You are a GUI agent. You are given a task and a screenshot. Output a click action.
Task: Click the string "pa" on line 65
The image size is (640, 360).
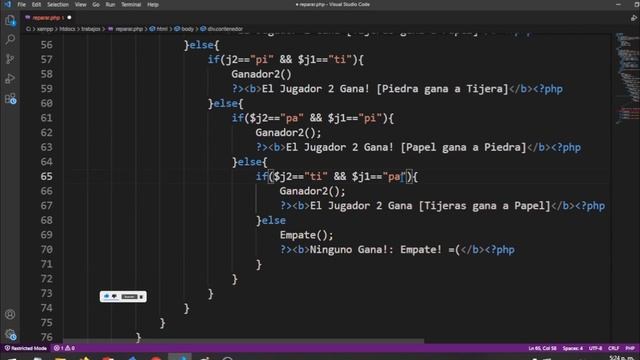click(x=394, y=177)
